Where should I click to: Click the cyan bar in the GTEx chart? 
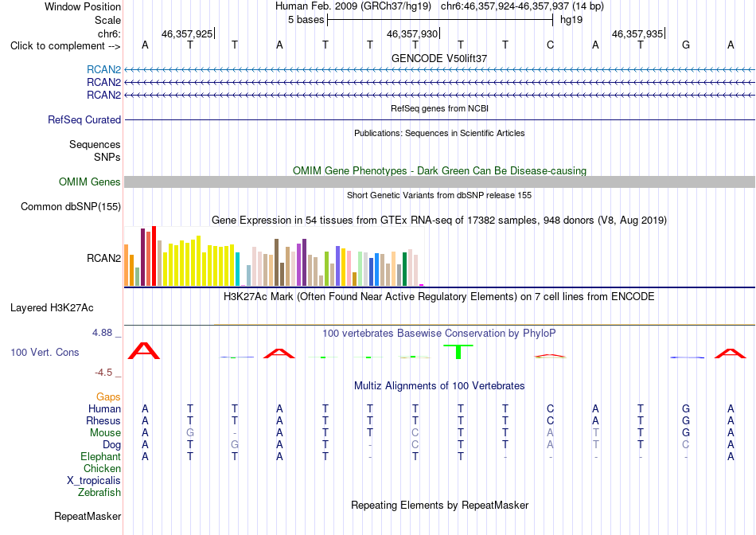[238, 269]
